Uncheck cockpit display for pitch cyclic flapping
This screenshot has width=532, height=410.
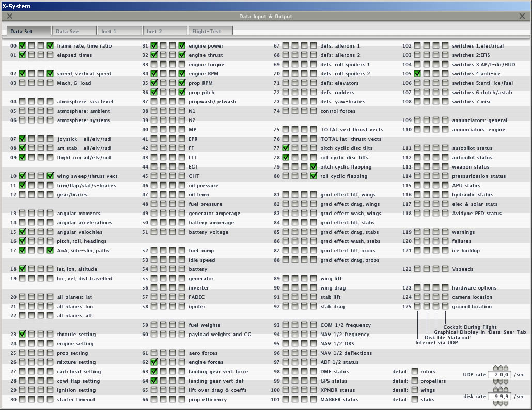(314, 166)
